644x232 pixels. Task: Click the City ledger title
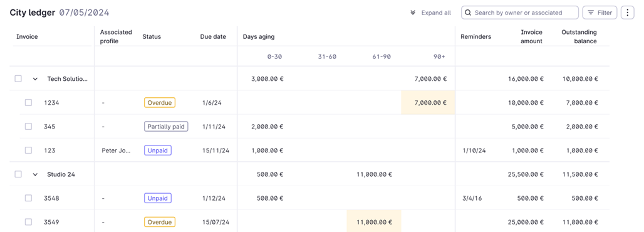click(x=33, y=13)
